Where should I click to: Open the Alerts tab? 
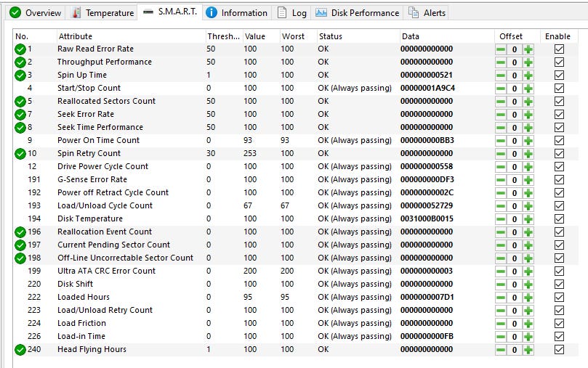pos(427,13)
